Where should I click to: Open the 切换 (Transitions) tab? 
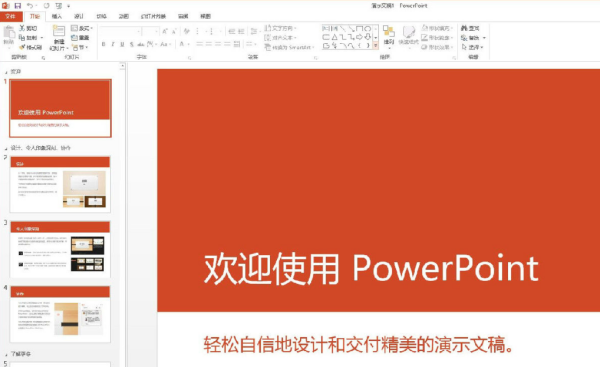pos(101,16)
